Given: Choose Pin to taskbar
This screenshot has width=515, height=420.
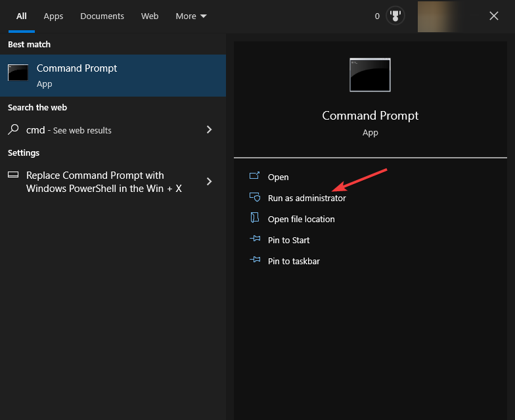Looking at the screenshot, I should [x=294, y=262].
